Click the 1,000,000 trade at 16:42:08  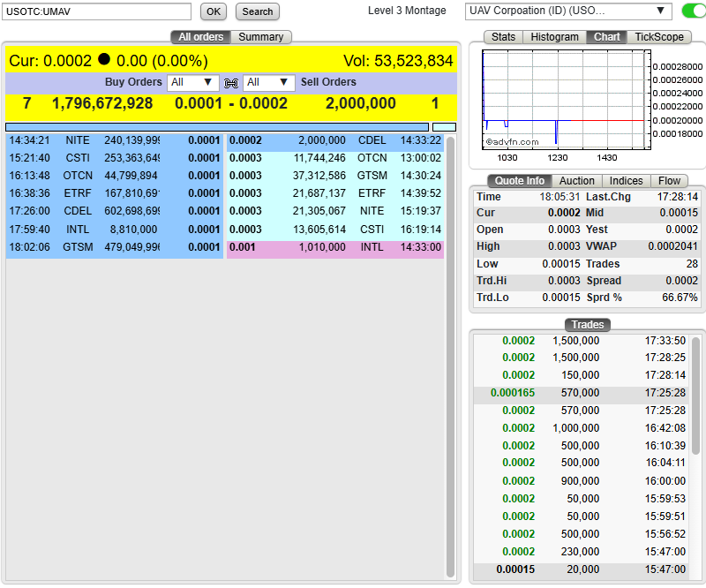click(582, 428)
